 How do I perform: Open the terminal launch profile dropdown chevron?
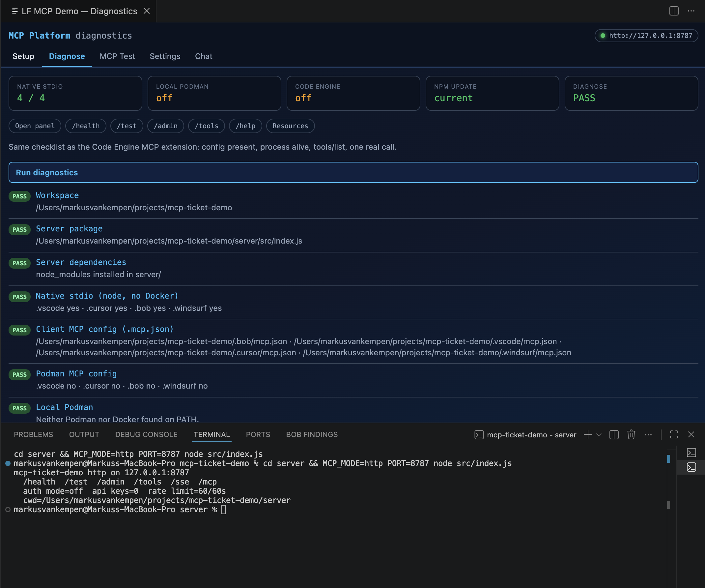click(x=599, y=434)
